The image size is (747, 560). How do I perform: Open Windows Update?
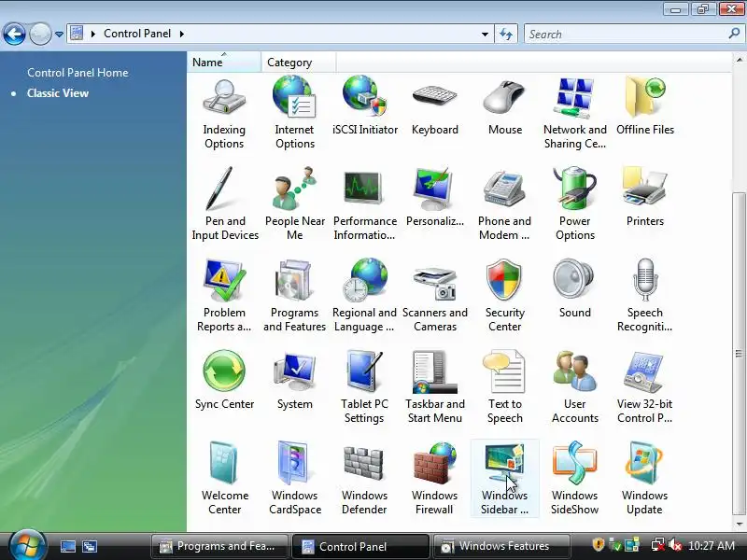click(644, 478)
